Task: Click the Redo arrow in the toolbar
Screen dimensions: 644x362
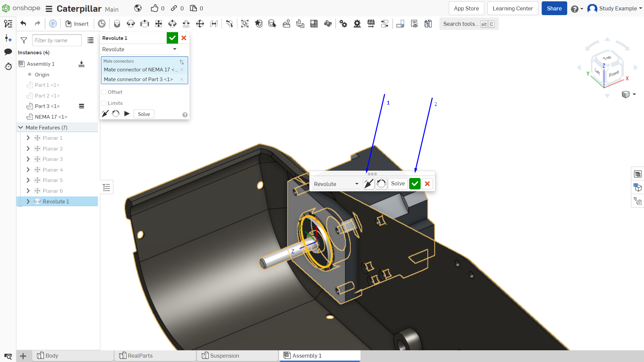Action: coord(38,24)
